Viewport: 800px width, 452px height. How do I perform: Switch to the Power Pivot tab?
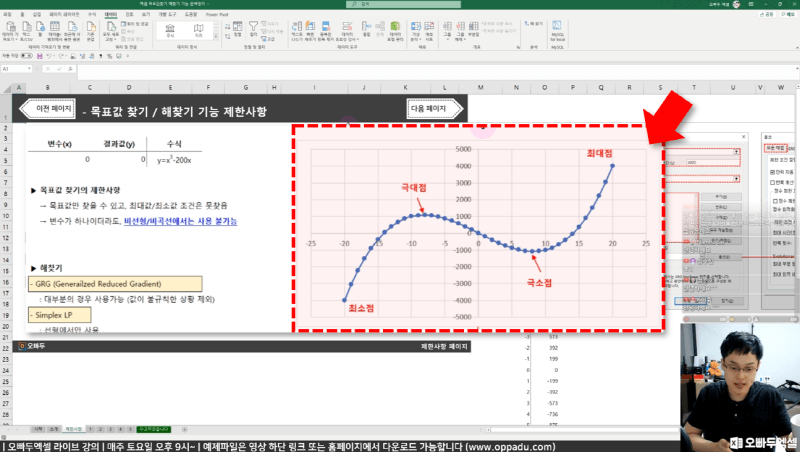217,14
